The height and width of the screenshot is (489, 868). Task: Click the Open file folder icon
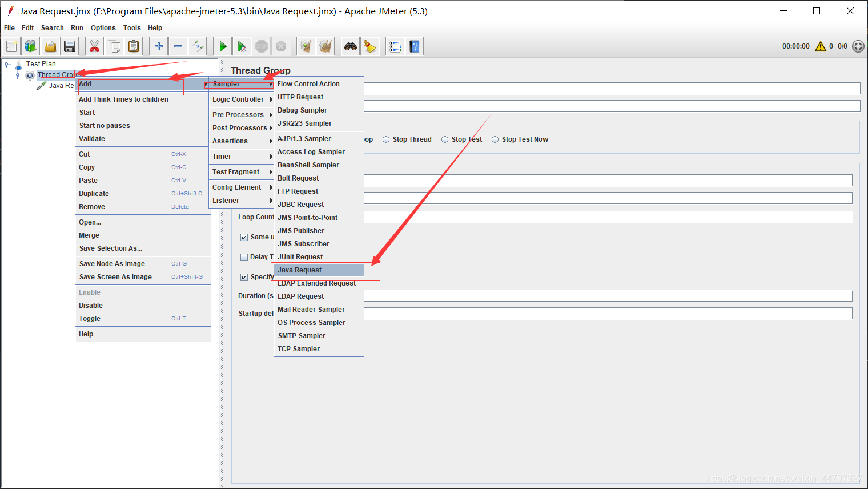click(50, 46)
